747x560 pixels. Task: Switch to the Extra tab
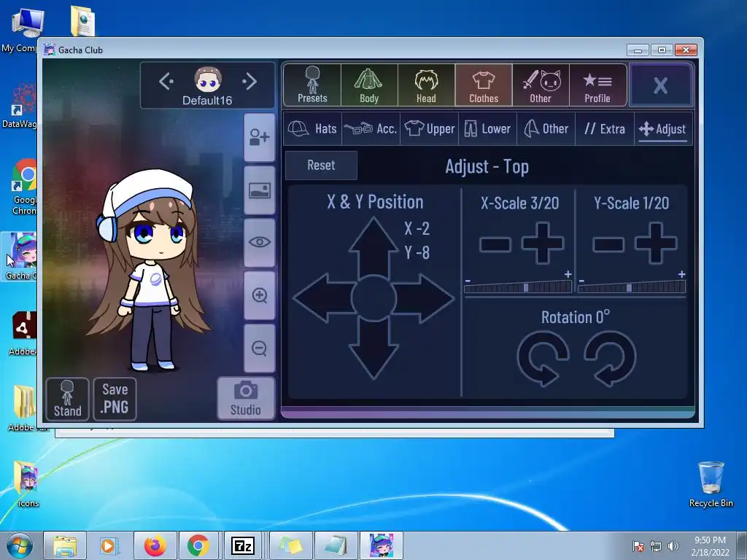tap(605, 128)
